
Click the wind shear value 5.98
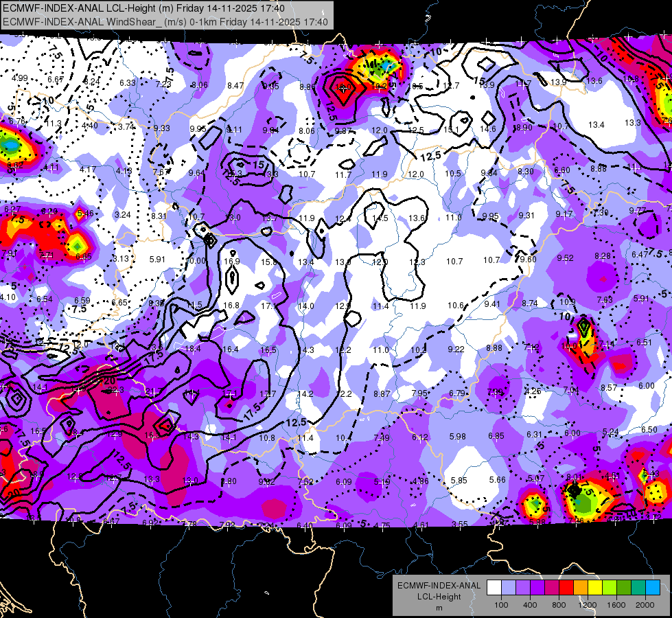coord(458,437)
